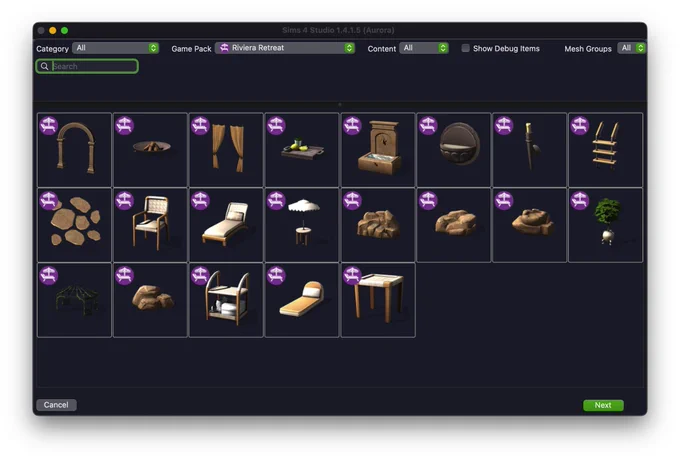Click the green Next button

pos(603,405)
